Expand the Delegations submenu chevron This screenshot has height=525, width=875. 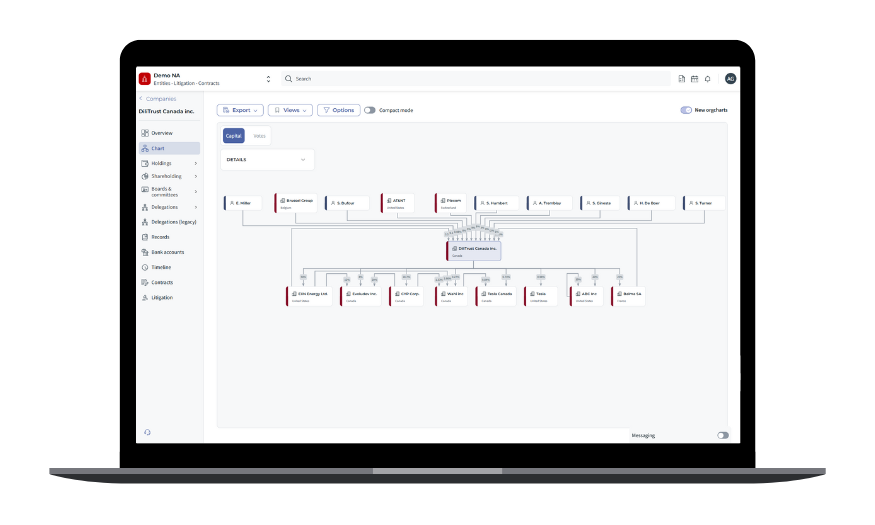tap(196, 208)
